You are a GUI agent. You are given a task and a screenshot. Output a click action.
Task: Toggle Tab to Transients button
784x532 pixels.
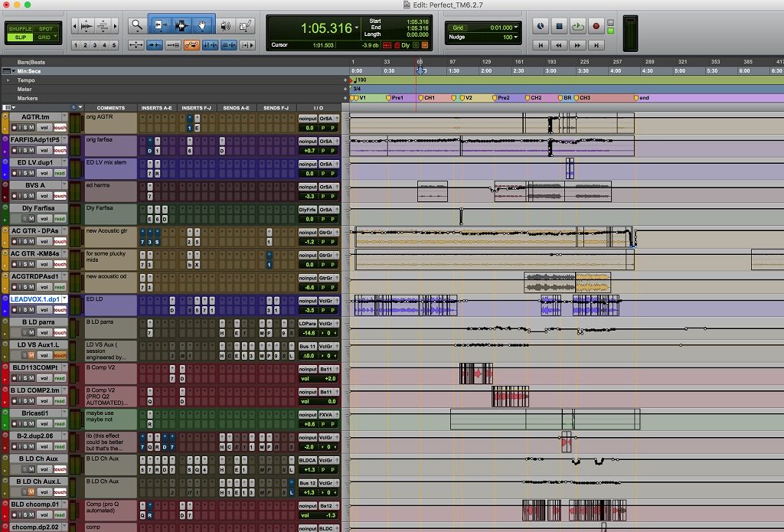(x=155, y=45)
